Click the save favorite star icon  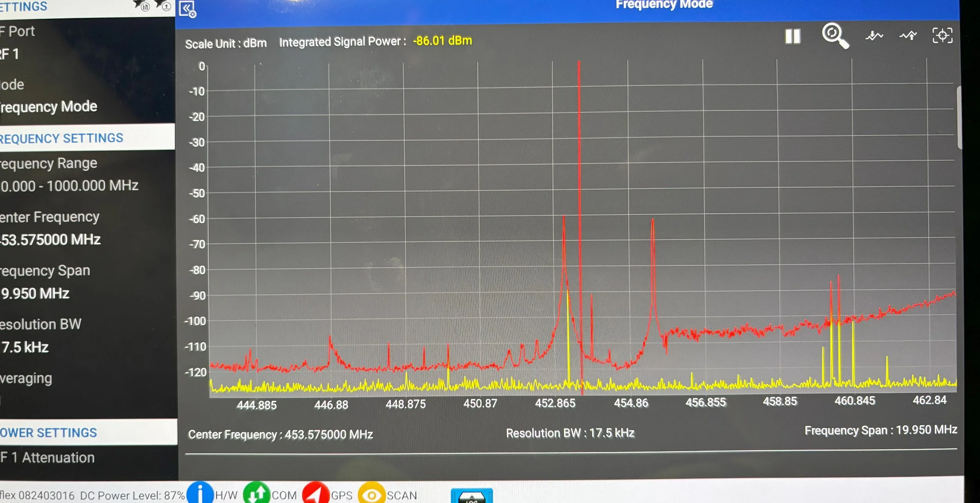[x=143, y=5]
